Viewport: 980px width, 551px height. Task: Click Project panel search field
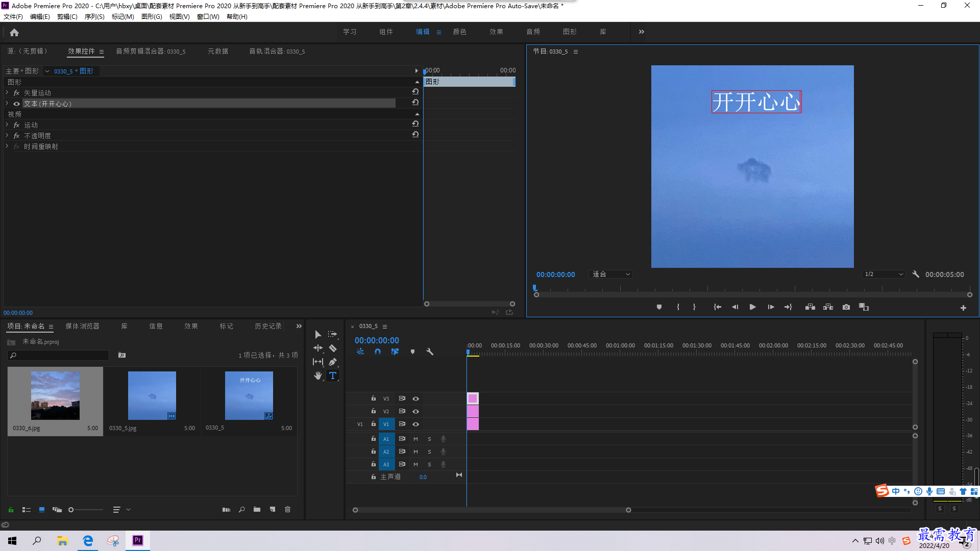[59, 355]
